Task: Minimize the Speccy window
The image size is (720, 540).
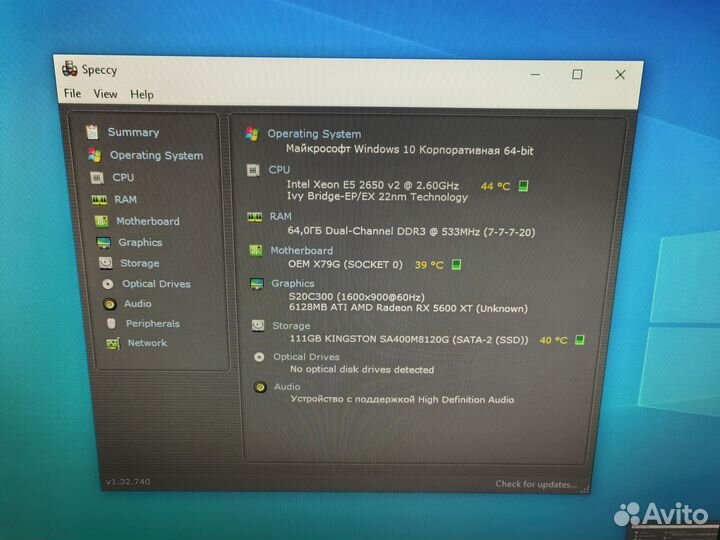Action: click(535, 74)
